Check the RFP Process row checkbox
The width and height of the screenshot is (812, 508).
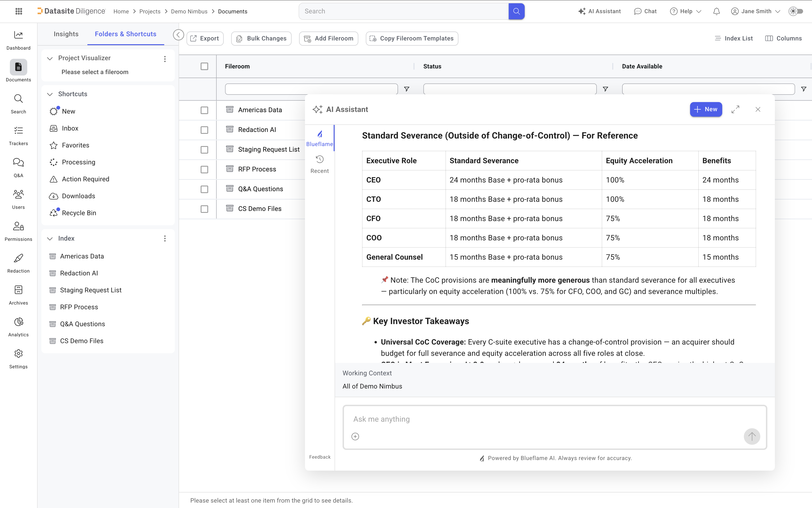[x=204, y=170]
